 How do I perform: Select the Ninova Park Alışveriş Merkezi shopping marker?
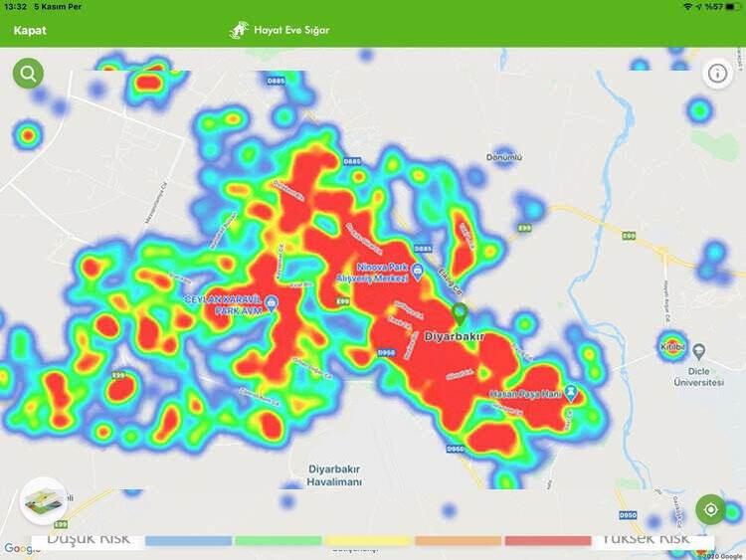(x=417, y=273)
